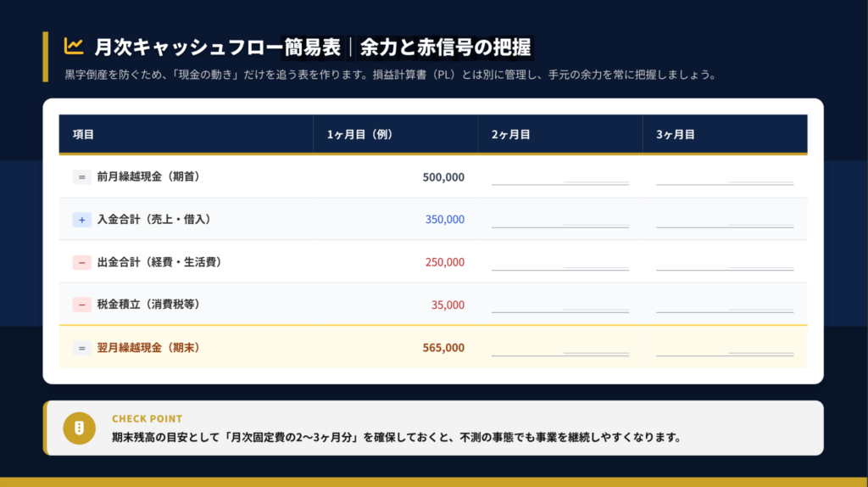Select the 3ヶ月目 column header
The height and width of the screenshot is (487, 868).
(x=675, y=135)
